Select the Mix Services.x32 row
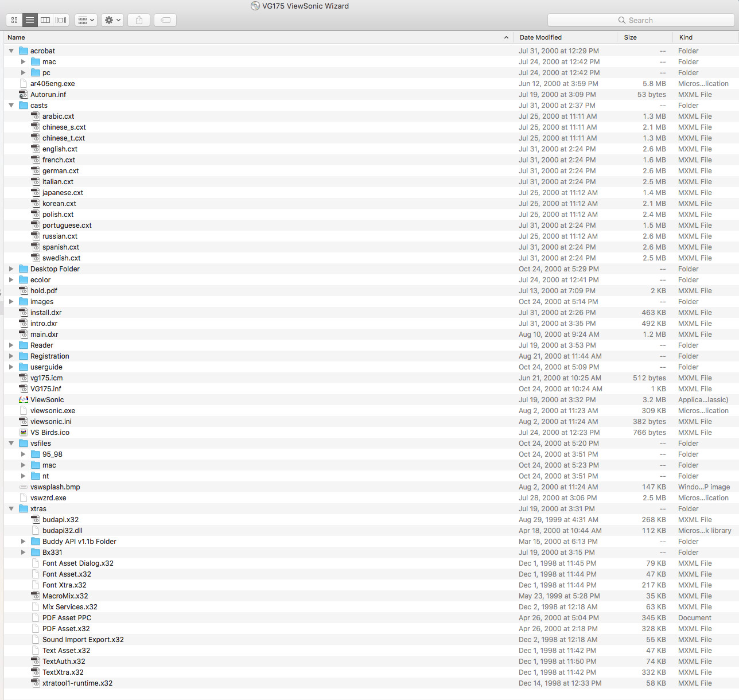 click(x=371, y=607)
